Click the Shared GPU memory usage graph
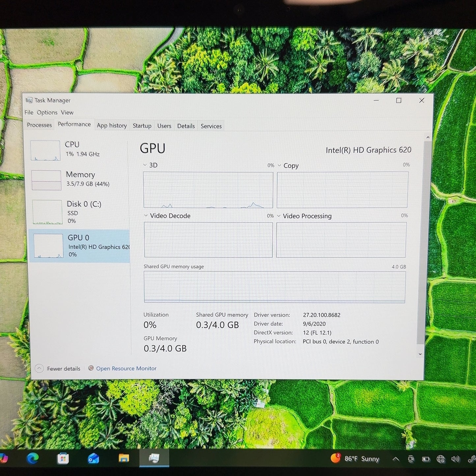The width and height of the screenshot is (476, 476). (x=274, y=287)
